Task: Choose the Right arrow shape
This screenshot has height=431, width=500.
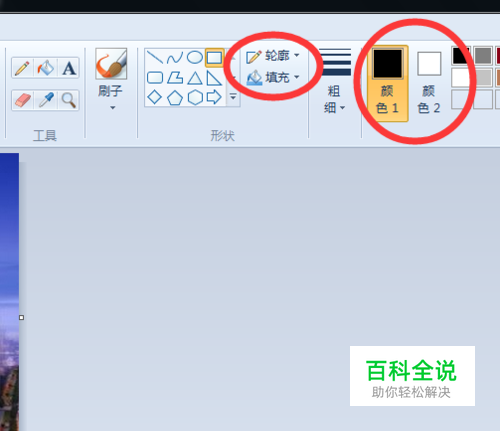Action: [x=214, y=97]
